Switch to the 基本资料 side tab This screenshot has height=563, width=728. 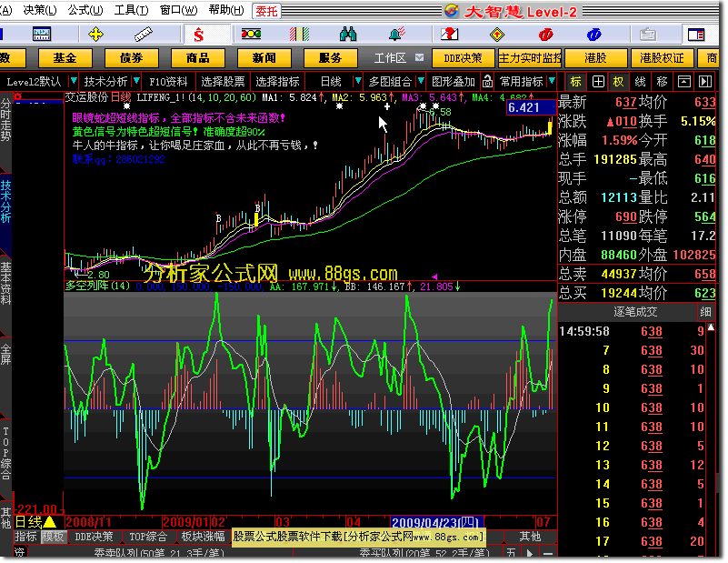pyautogui.click(x=5, y=284)
